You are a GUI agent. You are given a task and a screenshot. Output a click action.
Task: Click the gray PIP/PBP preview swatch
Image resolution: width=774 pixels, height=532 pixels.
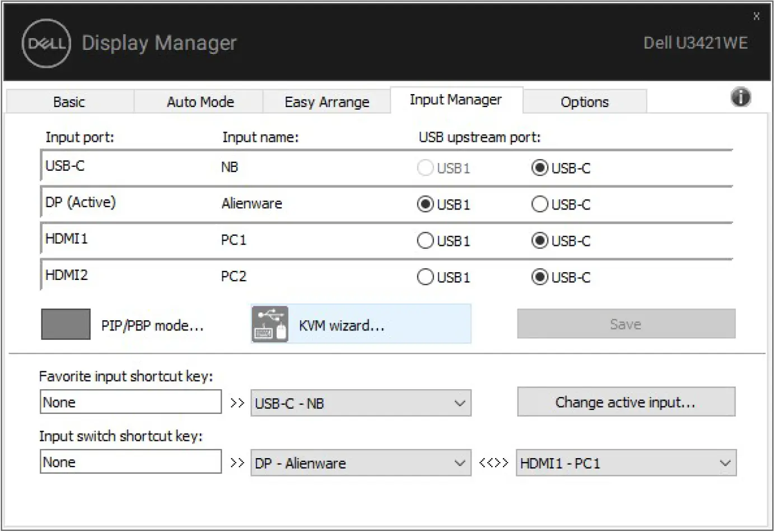point(65,324)
